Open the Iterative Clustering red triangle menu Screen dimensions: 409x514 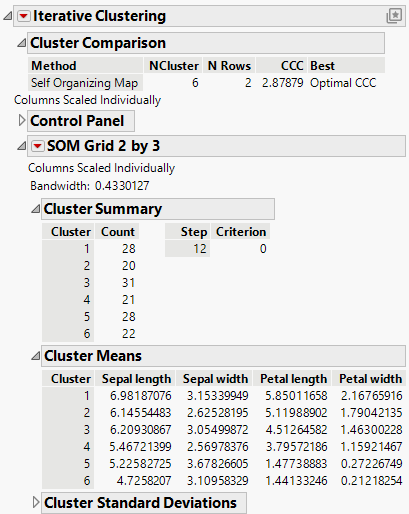click(23, 16)
